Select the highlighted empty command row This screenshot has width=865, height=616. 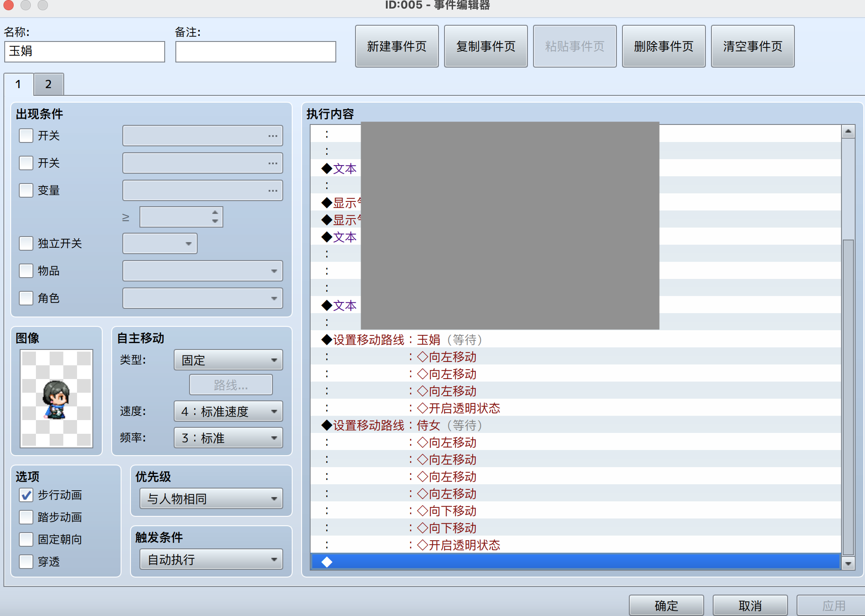575,562
